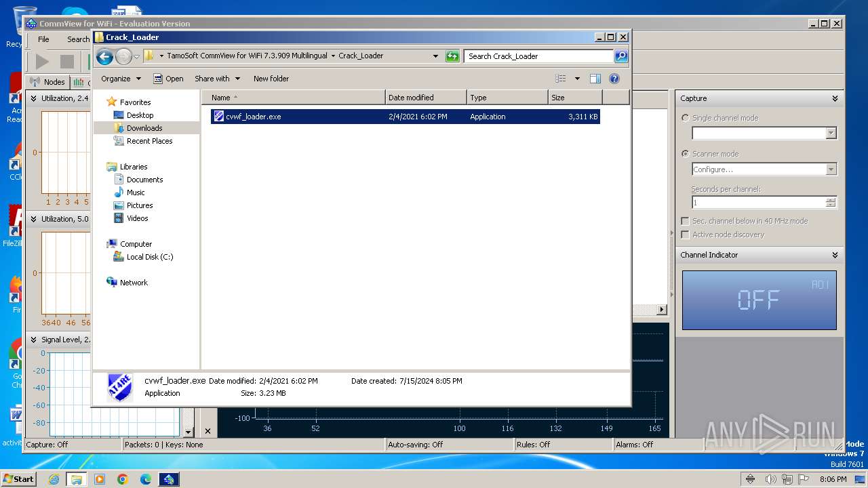
Task: Focus the Search Crack_Loader field
Action: [538, 56]
